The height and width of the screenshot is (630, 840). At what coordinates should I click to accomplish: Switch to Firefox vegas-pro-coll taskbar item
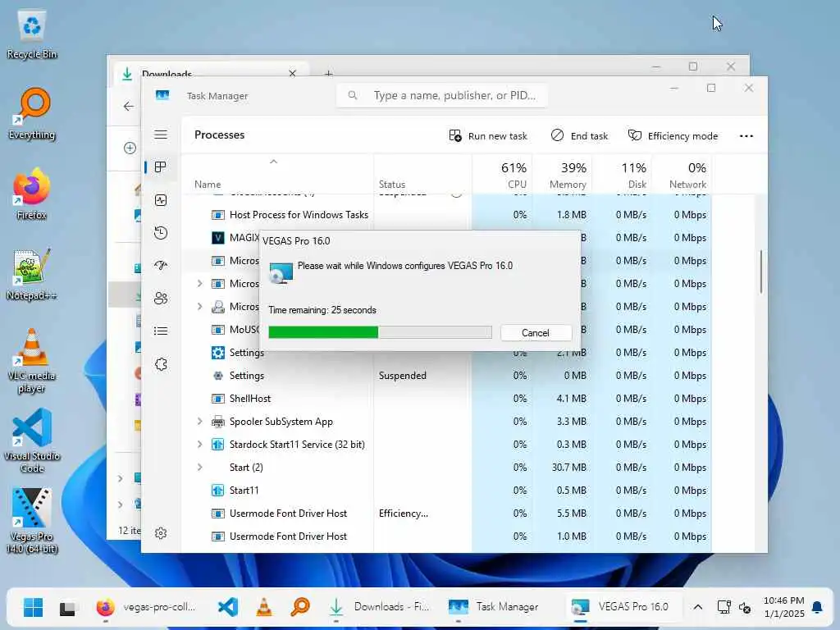tap(146, 607)
